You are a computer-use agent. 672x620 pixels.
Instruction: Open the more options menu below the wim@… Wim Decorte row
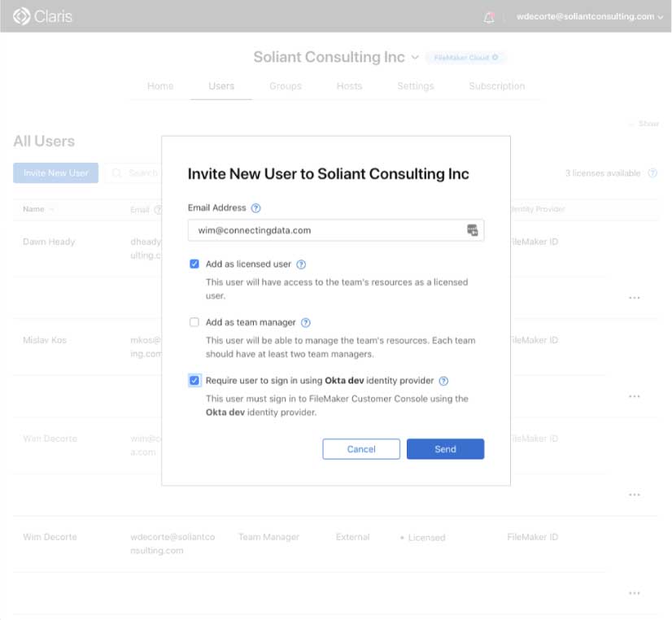click(x=635, y=495)
